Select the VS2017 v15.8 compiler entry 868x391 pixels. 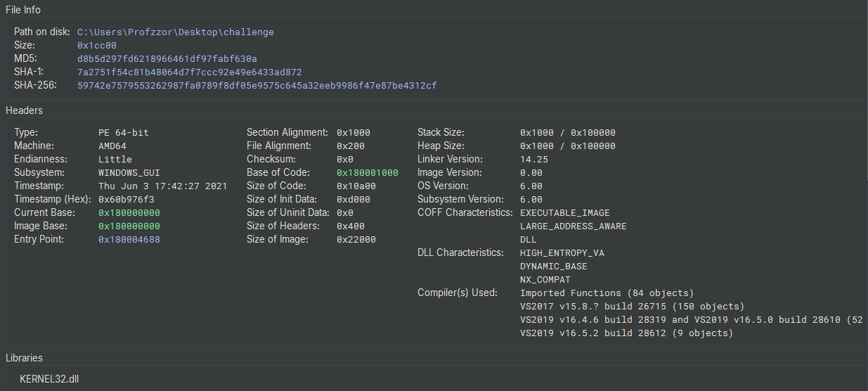pyautogui.click(x=631, y=307)
